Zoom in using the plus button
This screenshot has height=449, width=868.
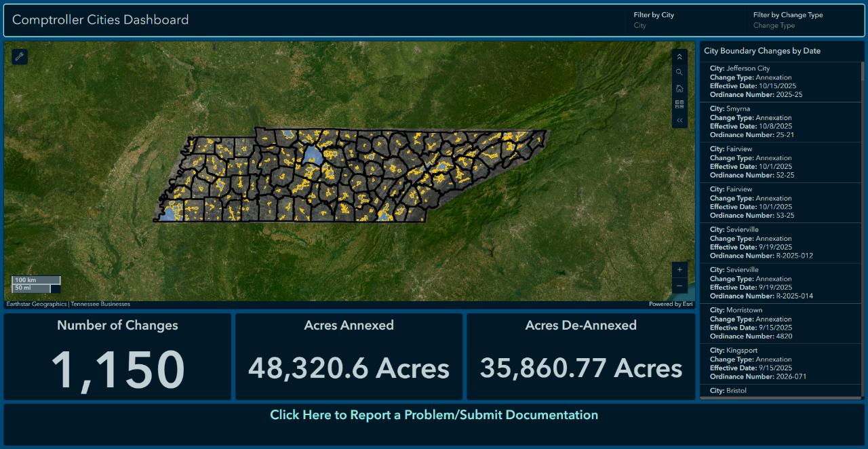click(x=679, y=269)
